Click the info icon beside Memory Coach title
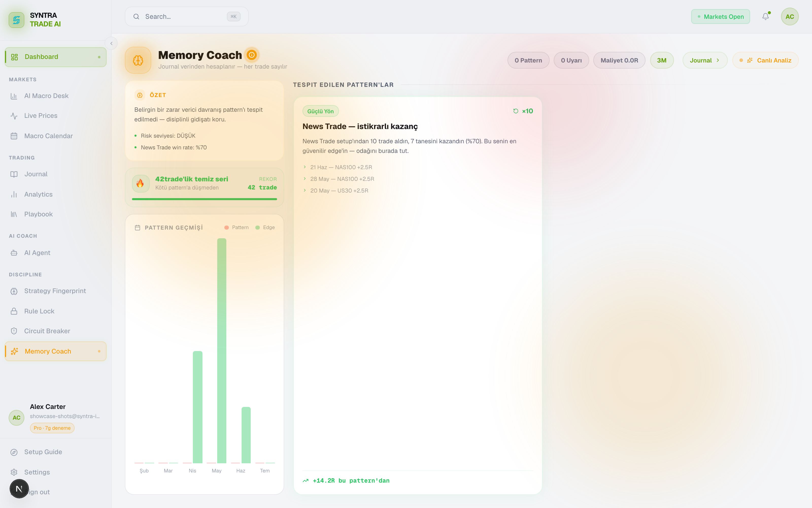Viewport: 812px width, 508px height. tap(252, 55)
